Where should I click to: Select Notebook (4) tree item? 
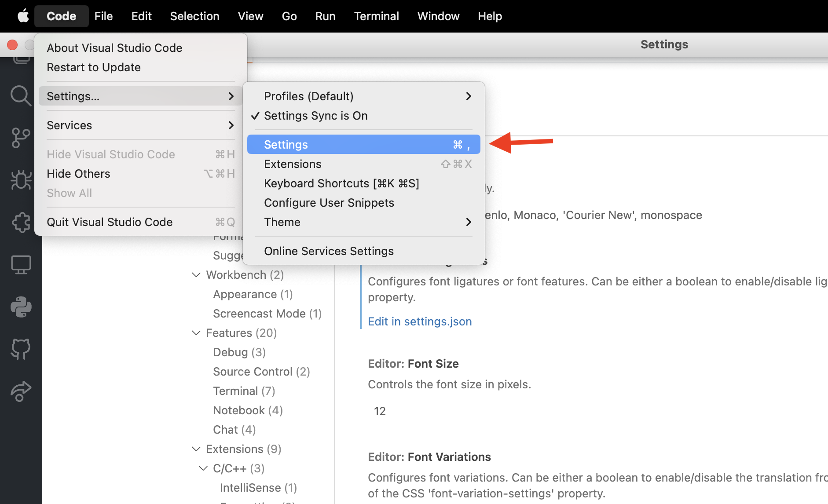click(x=248, y=410)
